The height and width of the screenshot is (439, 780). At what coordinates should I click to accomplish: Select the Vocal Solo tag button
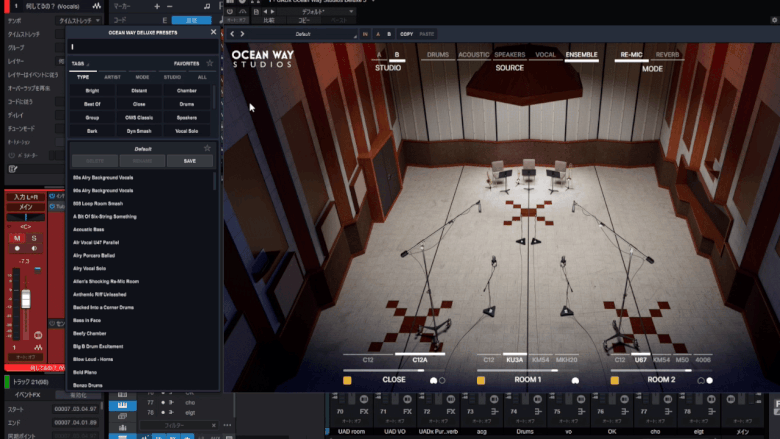point(187,131)
